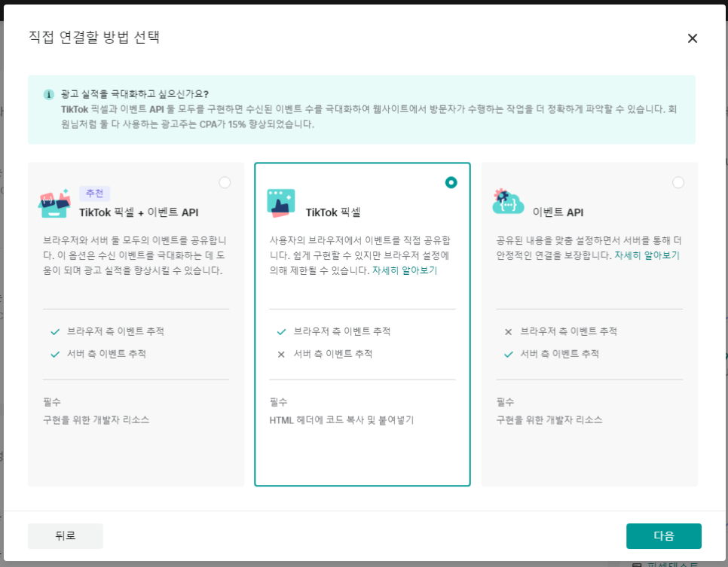
Task: Click the 직접 연결할 방법 선택 dialog heading
Action: tap(93, 37)
